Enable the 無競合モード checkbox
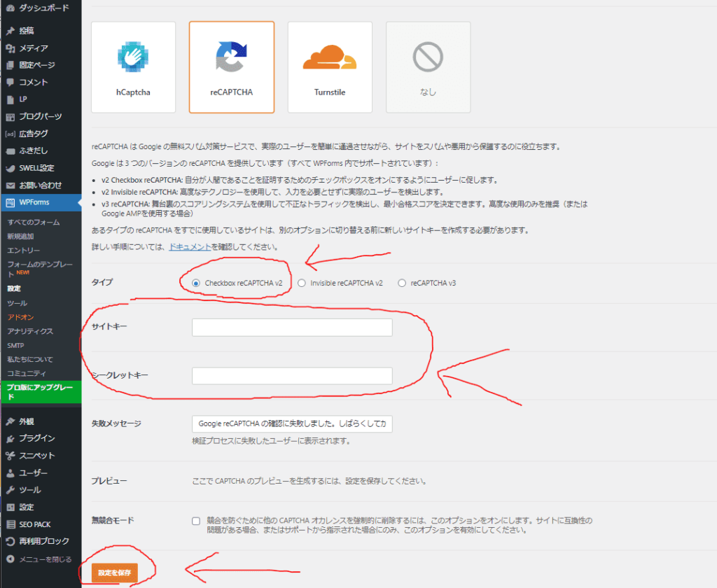The image size is (717, 588). pyautogui.click(x=196, y=521)
